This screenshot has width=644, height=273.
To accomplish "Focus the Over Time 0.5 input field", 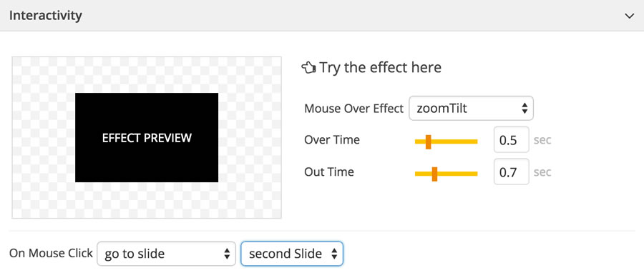I will pos(512,140).
